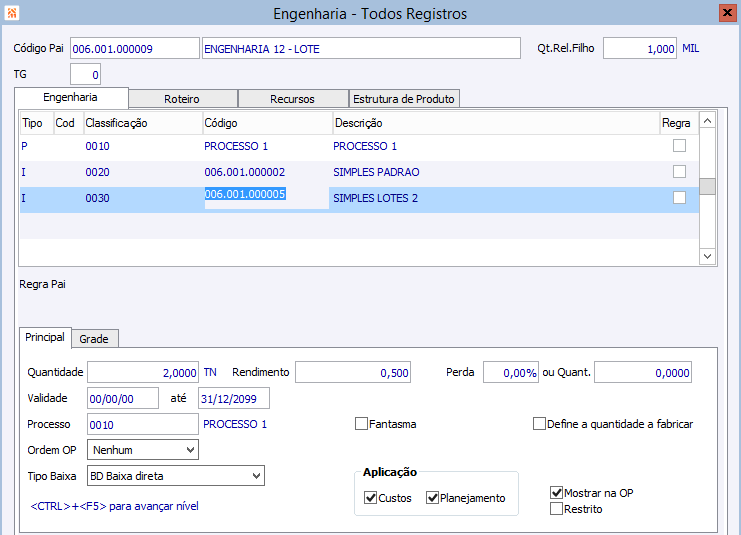Check Define a quantidade a fabricar
This screenshot has width=741, height=535.
click(540, 424)
